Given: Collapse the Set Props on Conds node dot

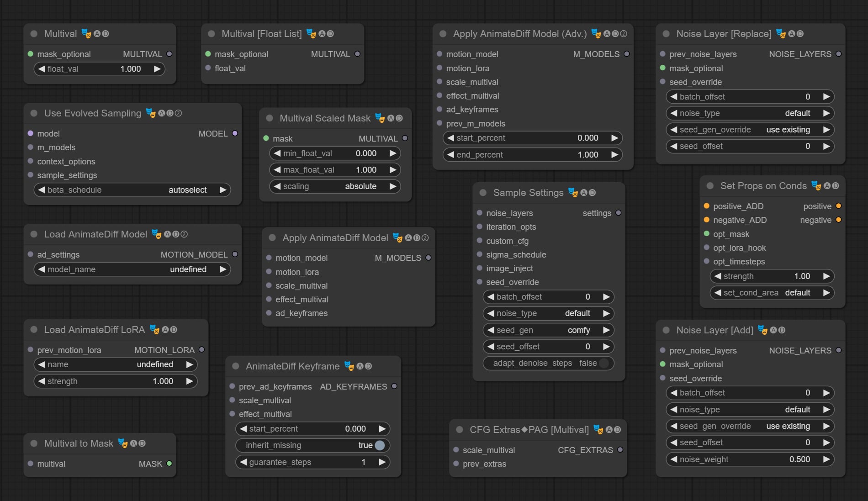Looking at the screenshot, I should click(x=710, y=186).
